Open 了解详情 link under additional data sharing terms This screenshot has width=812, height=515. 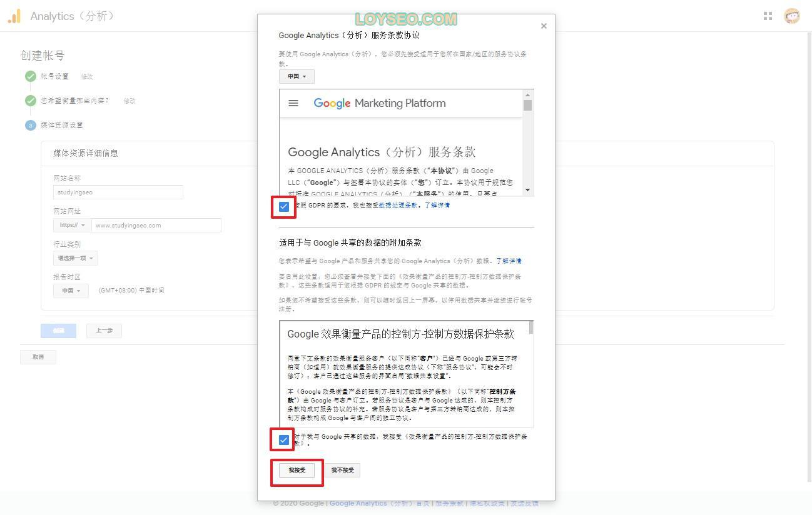[509, 261]
